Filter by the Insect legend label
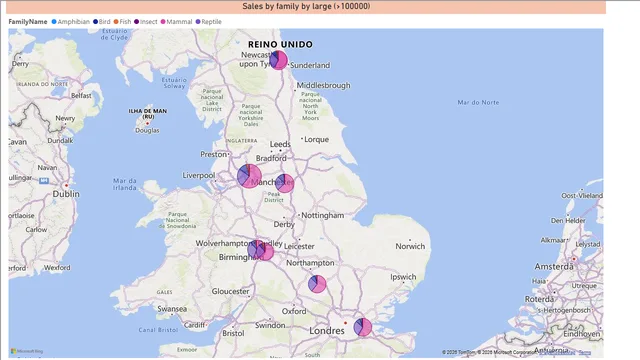This screenshot has height=360, width=640. click(149, 22)
